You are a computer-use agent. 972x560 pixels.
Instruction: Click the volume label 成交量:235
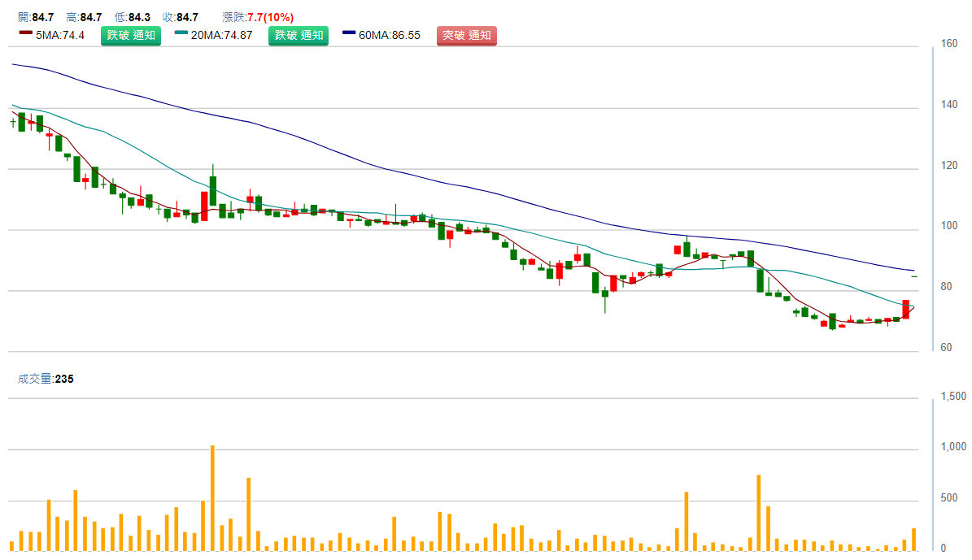[46, 379]
